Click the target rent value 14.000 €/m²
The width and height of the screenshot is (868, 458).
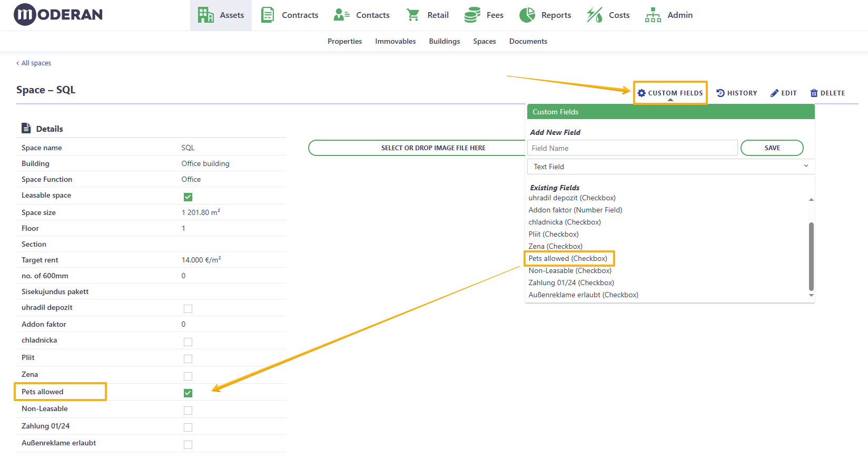pos(201,259)
